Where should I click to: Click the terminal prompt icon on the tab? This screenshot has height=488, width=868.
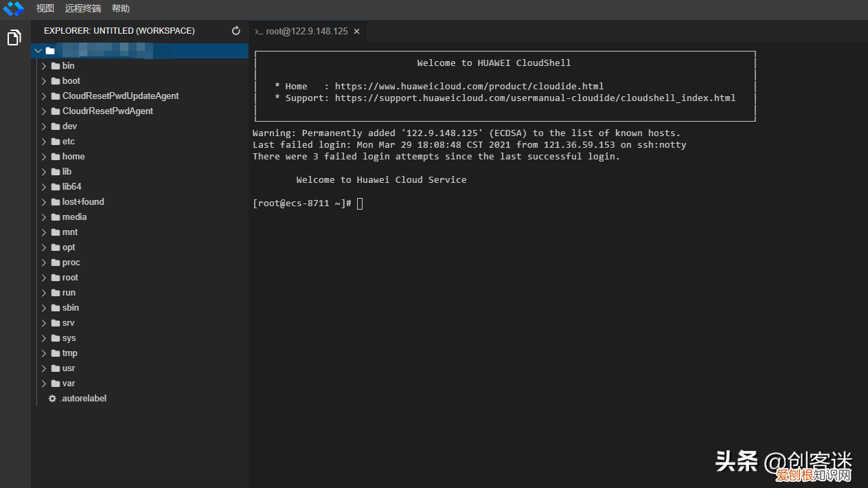(259, 32)
